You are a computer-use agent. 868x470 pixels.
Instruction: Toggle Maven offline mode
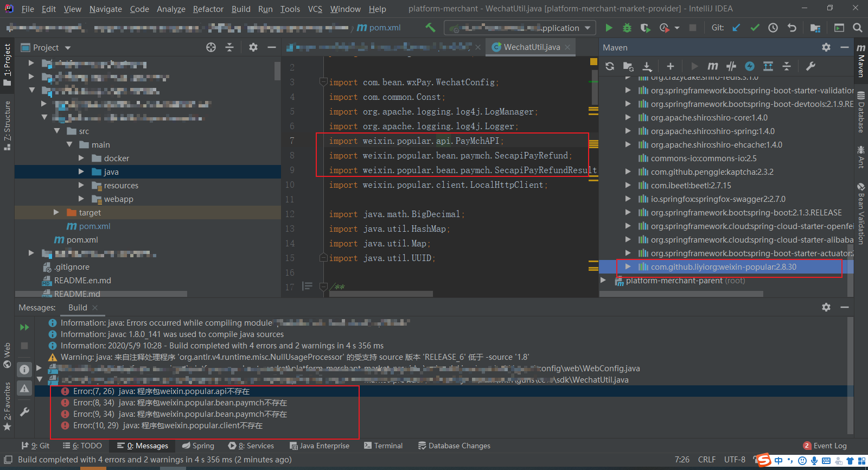point(731,66)
